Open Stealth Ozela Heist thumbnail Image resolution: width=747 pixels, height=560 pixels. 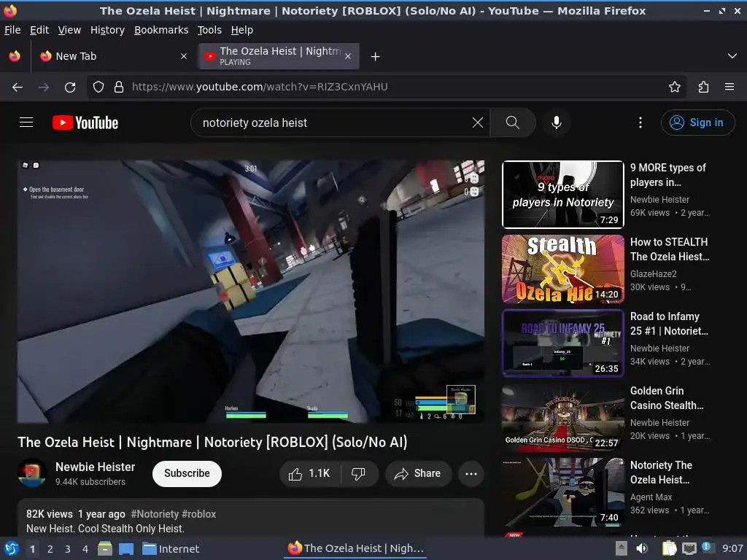pyautogui.click(x=562, y=269)
